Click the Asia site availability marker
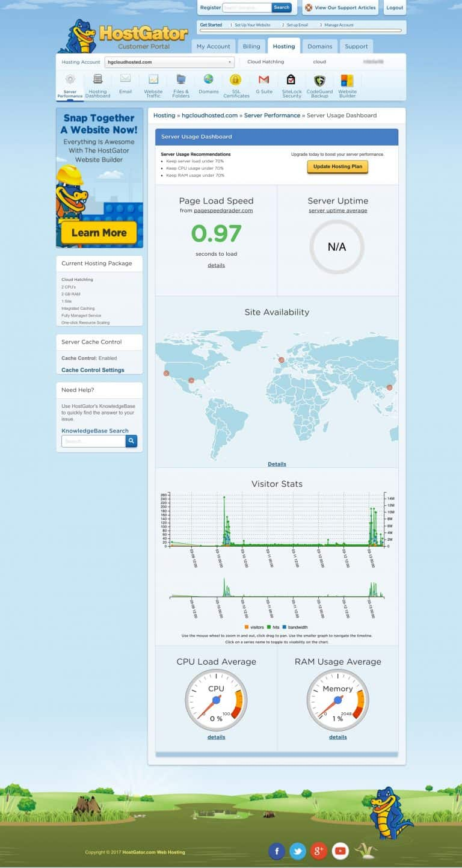462x868 pixels. tap(389, 388)
